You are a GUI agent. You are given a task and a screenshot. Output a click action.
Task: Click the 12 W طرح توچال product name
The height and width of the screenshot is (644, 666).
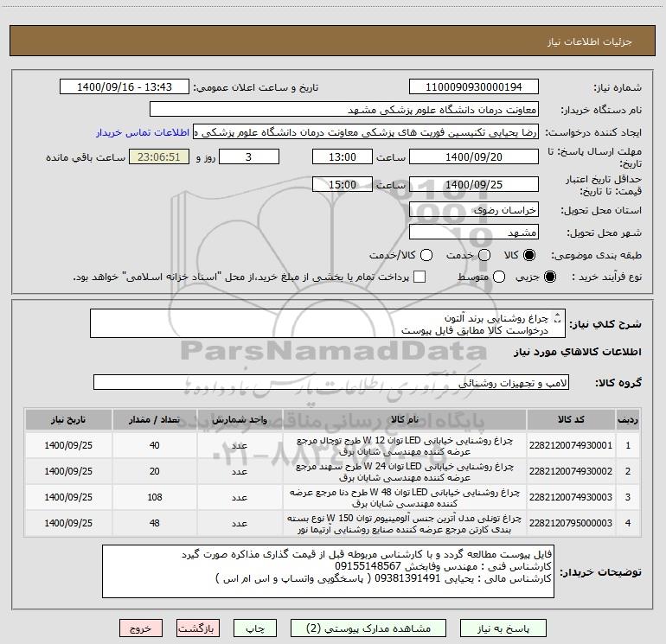pos(405,446)
